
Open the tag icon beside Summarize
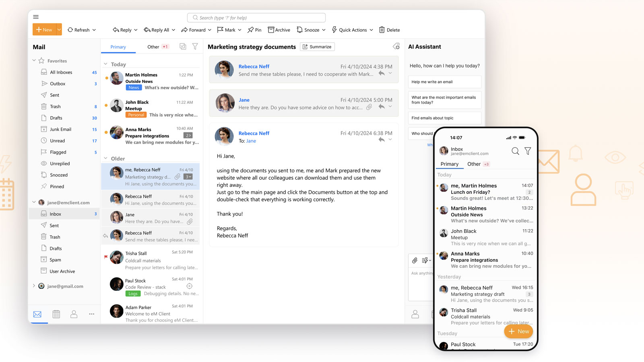[396, 47]
